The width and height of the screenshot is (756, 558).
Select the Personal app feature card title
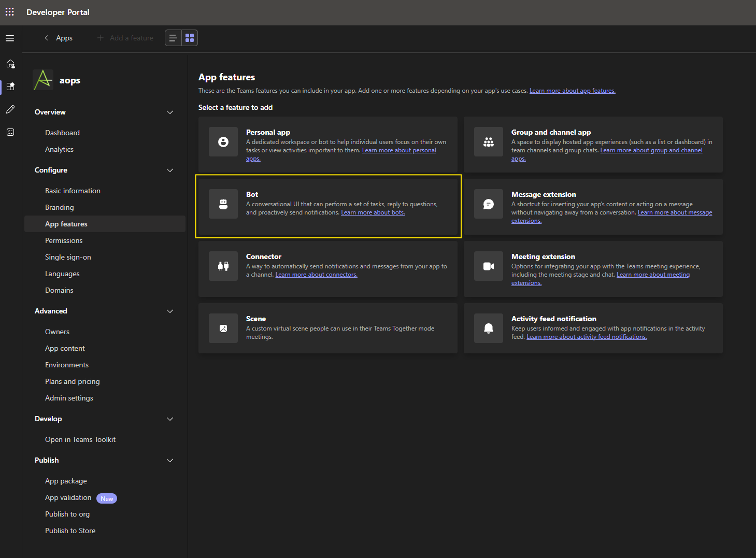click(268, 132)
